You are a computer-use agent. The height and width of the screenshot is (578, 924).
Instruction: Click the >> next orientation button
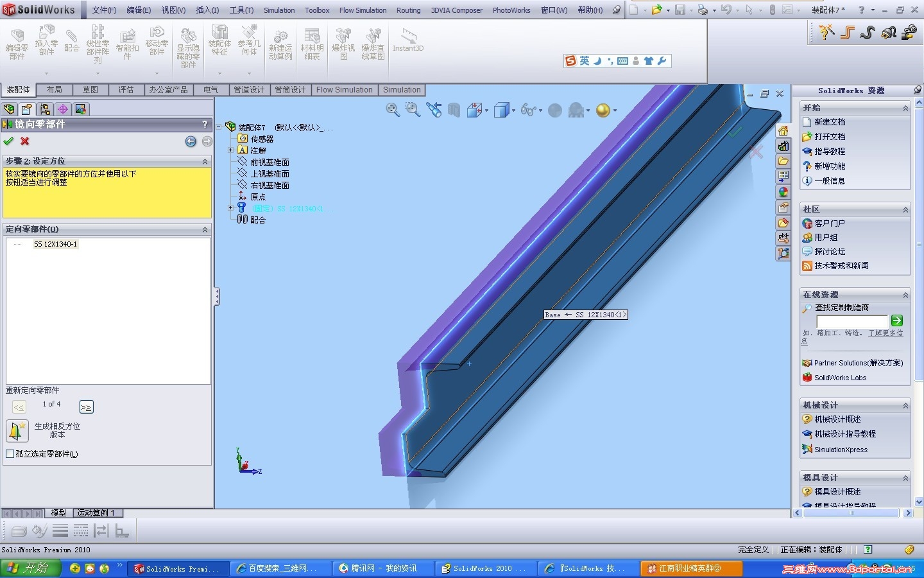[86, 407]
